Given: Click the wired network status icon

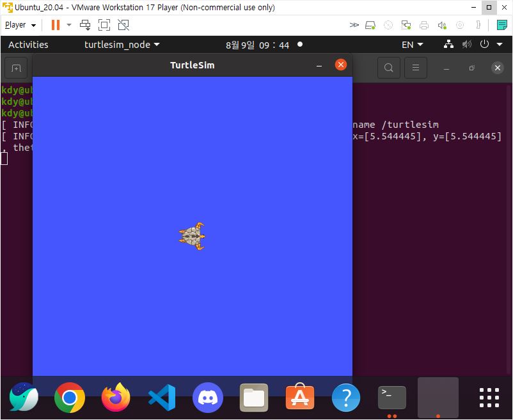Looking at the screenshot, I should click(448, 45).
